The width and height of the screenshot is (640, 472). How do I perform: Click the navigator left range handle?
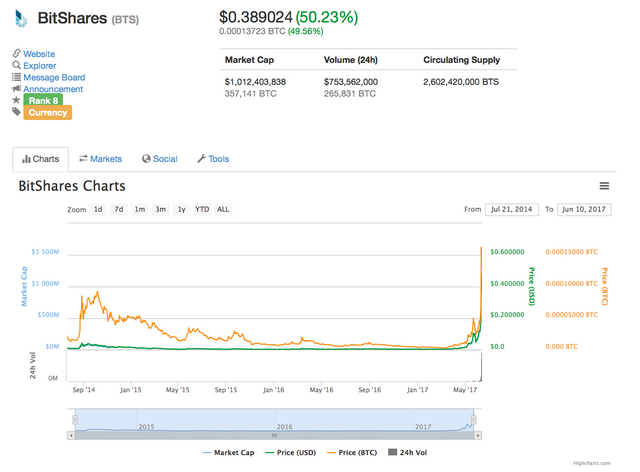75,420
